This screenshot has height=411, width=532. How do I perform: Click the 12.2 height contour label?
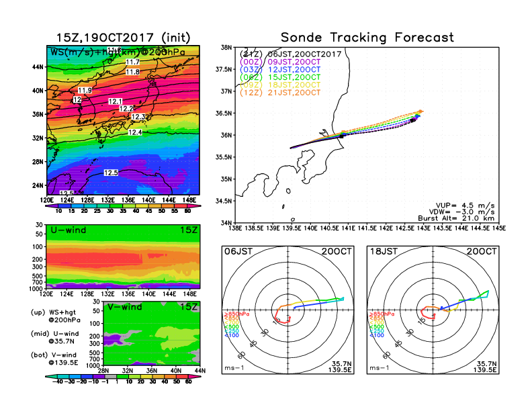point(126,109)
